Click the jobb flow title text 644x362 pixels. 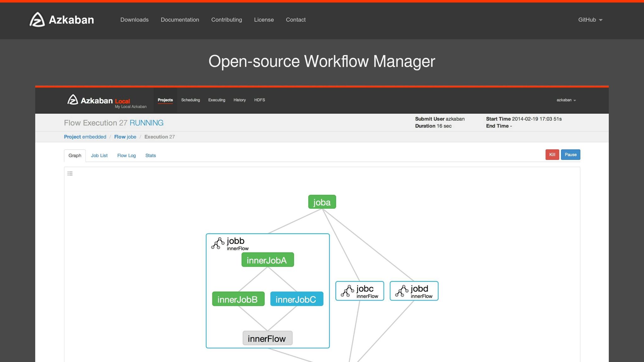(236, 241)
